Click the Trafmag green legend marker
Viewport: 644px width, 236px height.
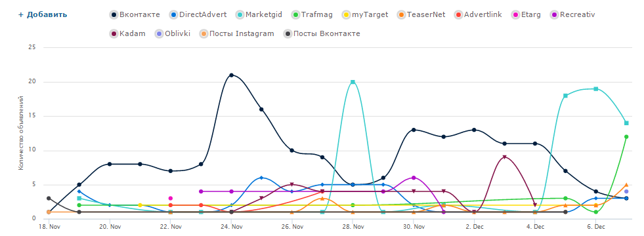pyautogui.click(x=295, y=15)
